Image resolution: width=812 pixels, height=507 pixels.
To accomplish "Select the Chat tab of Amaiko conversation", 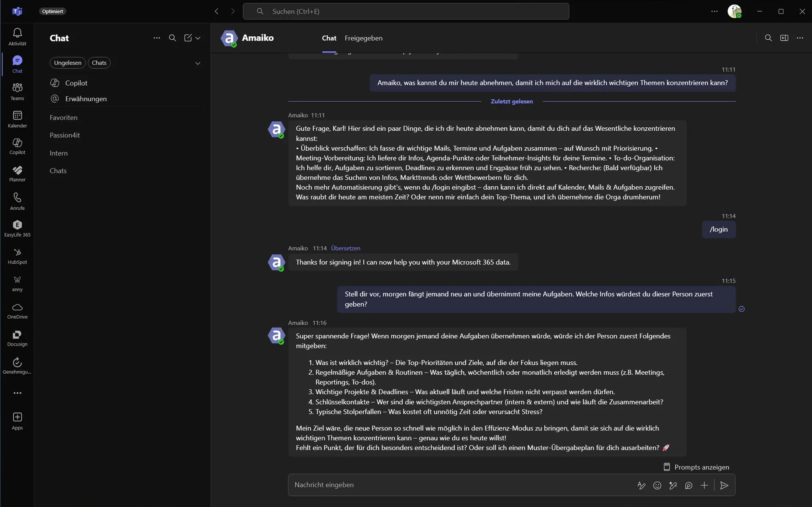I will pyautogui.click(x=329, y=38).
